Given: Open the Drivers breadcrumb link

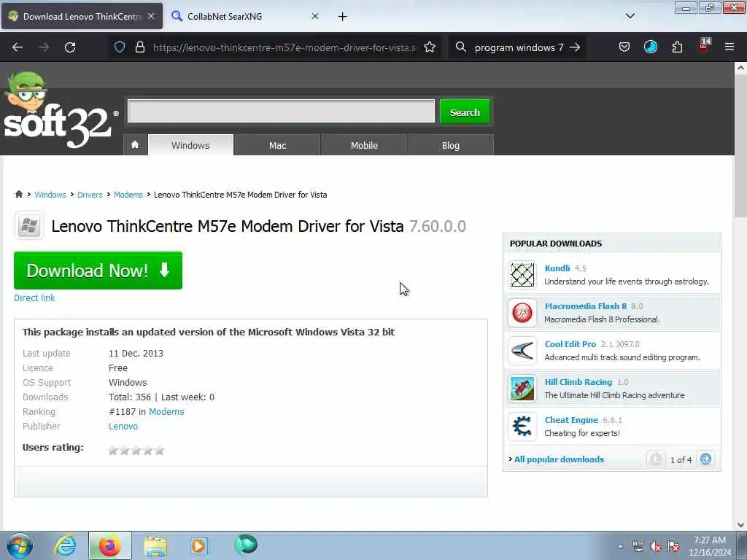Looking at the screenshot, I should [90, 195].
